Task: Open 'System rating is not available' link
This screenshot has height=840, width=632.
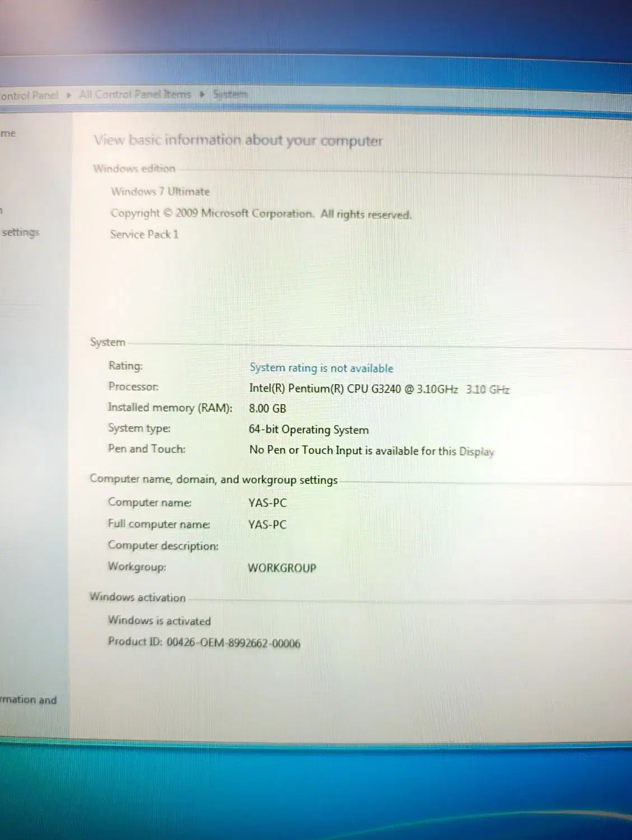Action: (x=321, y=368)
